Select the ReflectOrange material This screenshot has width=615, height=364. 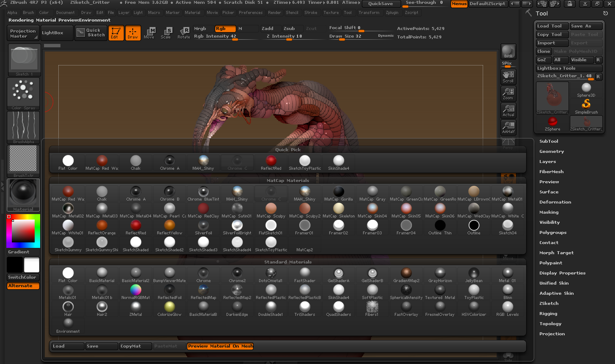(102, 228)
